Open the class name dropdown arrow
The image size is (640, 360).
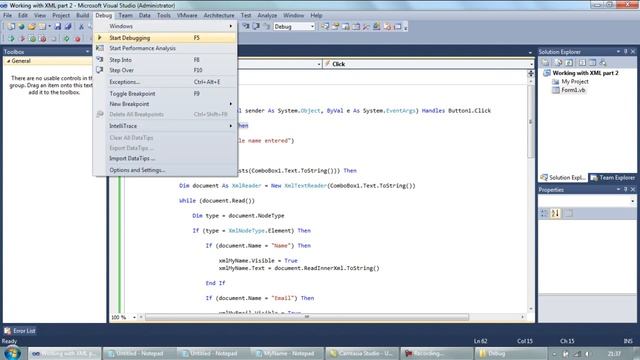tap(318, 64)
